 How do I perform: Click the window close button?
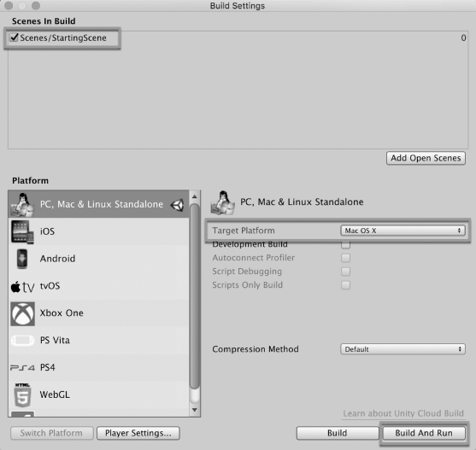pos(9,5)
